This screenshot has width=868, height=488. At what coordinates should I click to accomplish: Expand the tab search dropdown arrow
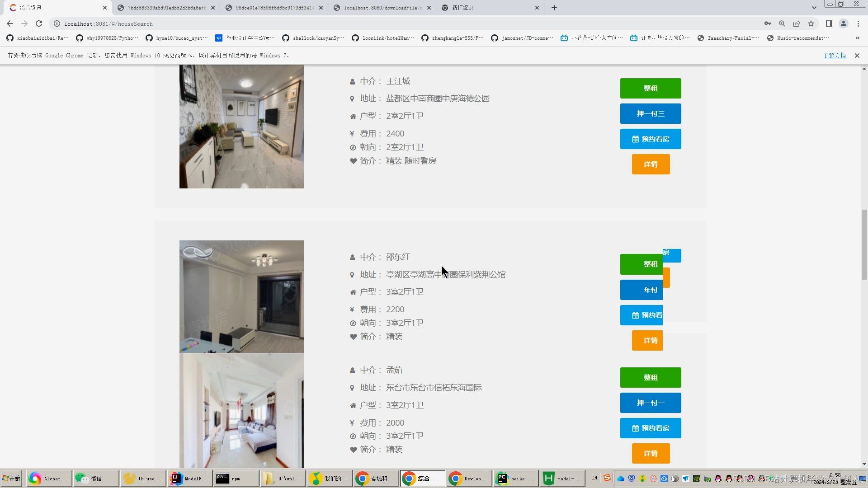pyautogui.click(x=814, y=8)
